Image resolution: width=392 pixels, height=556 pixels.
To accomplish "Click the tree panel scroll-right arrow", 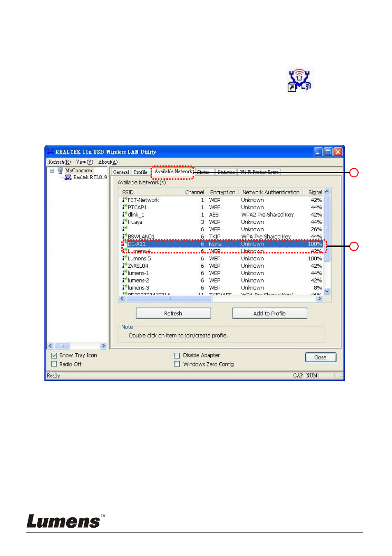I will tap(104, 346).
